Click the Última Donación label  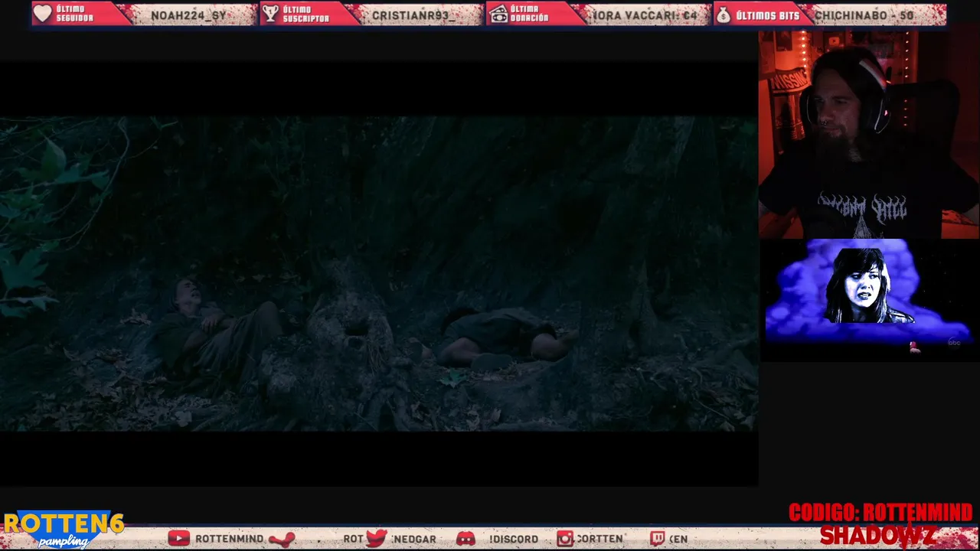529,14
